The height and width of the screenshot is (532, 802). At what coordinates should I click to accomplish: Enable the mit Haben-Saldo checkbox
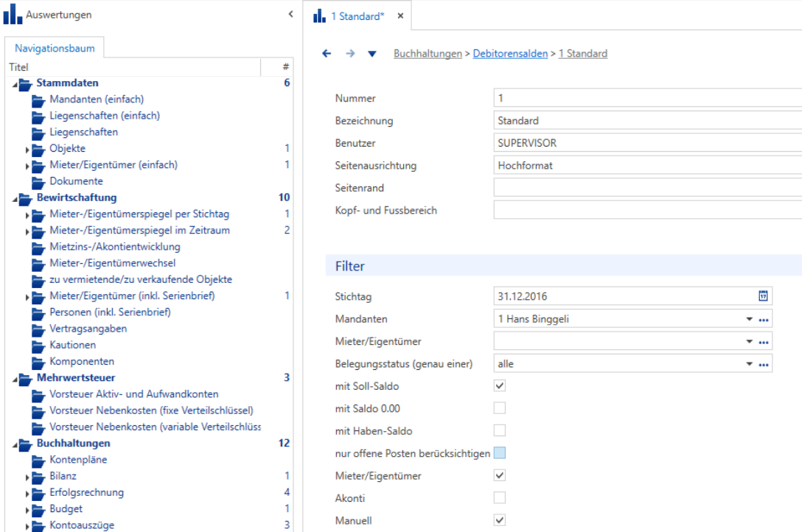[x=500, y=431]
